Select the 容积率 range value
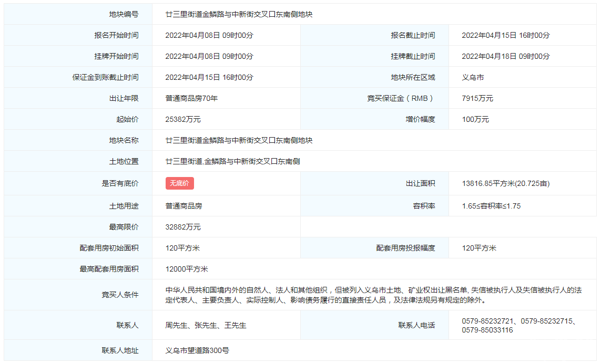601x364 pixels. [491, 206]
